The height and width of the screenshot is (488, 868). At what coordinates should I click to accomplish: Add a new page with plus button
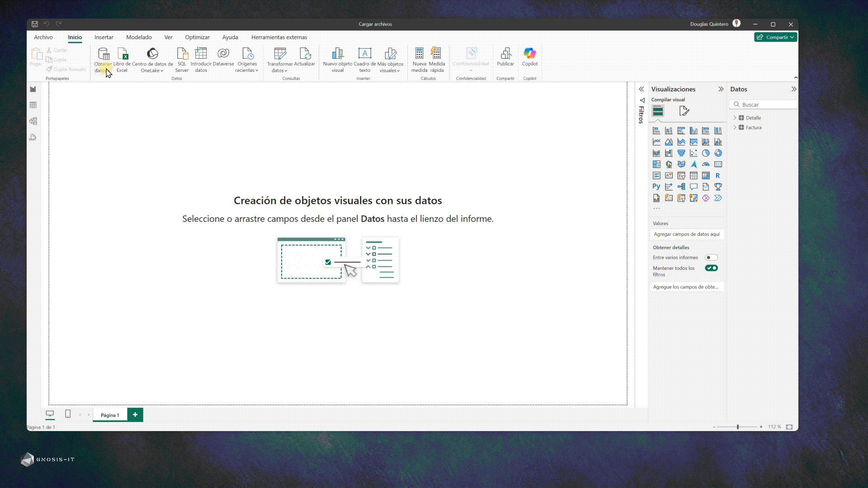pos(135,414)
